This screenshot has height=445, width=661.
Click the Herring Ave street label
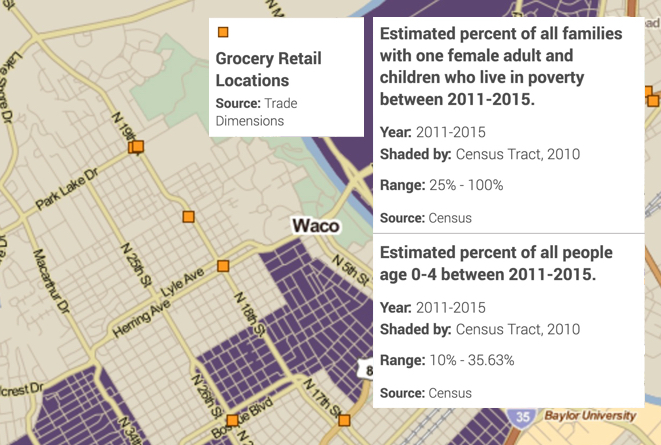click(x=141, y=318)
